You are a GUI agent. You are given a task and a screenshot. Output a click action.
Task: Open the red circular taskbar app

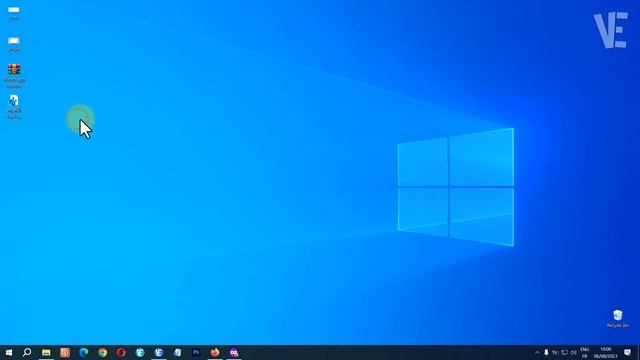pos(121,352)
